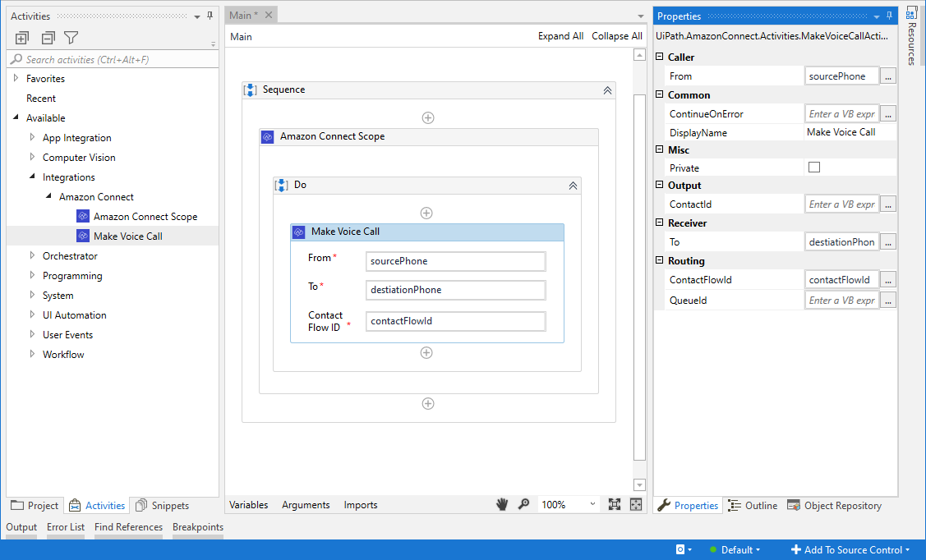The height and width of the screenshot is (560, 926).
Task: Activate the pan hand tool
Action: tap(502, 504)
